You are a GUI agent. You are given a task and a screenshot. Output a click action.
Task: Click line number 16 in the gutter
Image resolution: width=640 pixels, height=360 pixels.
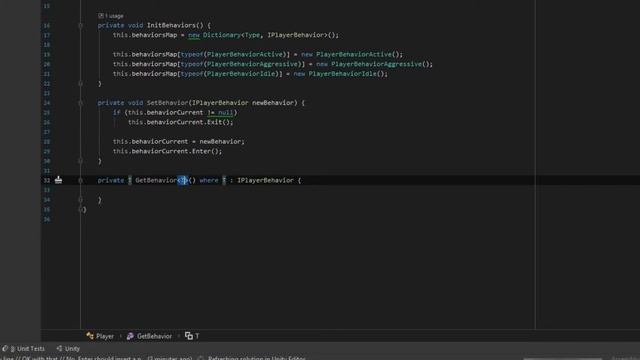click(x=47, y=25)
